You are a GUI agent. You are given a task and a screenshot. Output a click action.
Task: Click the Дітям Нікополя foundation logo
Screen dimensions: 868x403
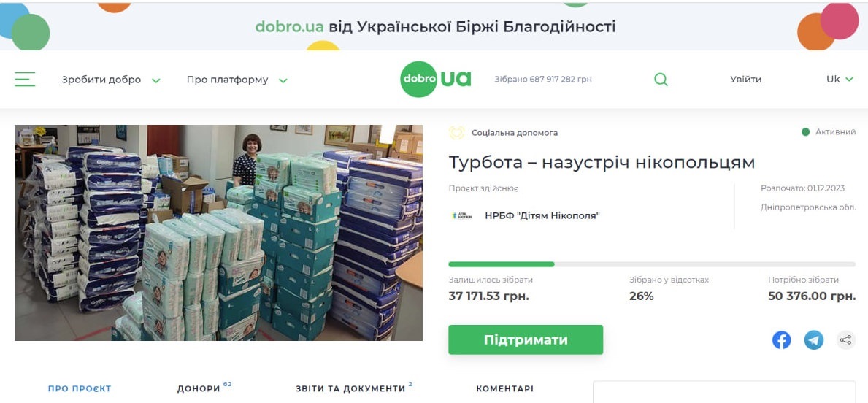tap(461, 215)
